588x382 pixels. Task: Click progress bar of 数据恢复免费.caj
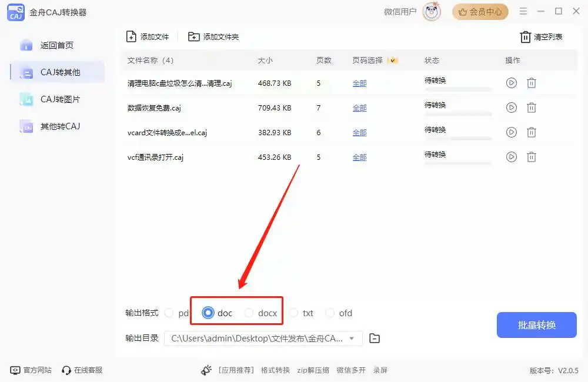[x=458, y=114]
